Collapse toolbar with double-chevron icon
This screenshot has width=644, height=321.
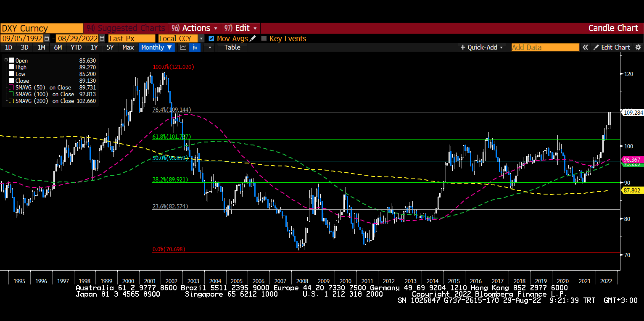[x=585, y=47]
